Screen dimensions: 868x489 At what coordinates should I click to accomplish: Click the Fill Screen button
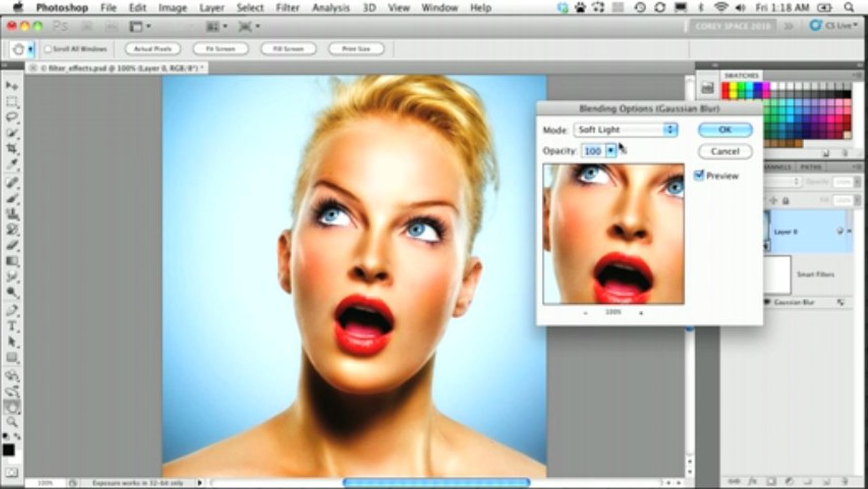coord(288,49)
